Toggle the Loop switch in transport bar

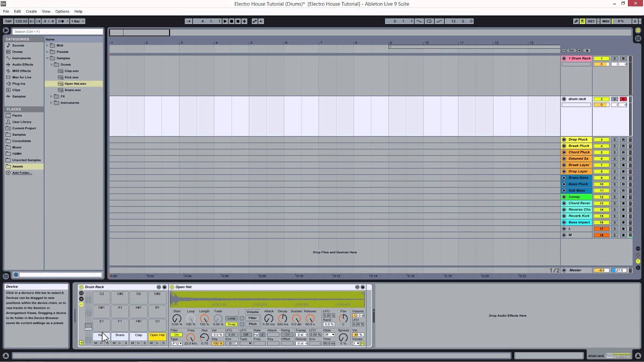coord(429,21)
